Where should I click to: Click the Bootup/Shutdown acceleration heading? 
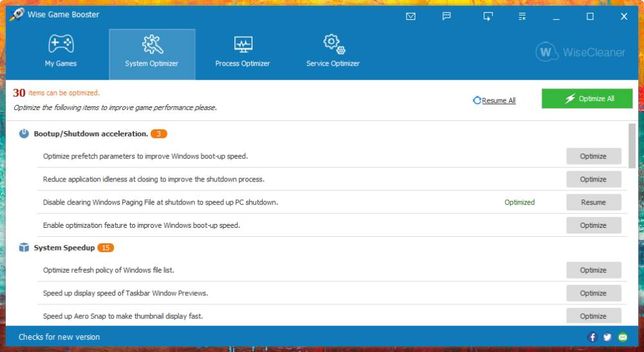(x=91, y=134)
